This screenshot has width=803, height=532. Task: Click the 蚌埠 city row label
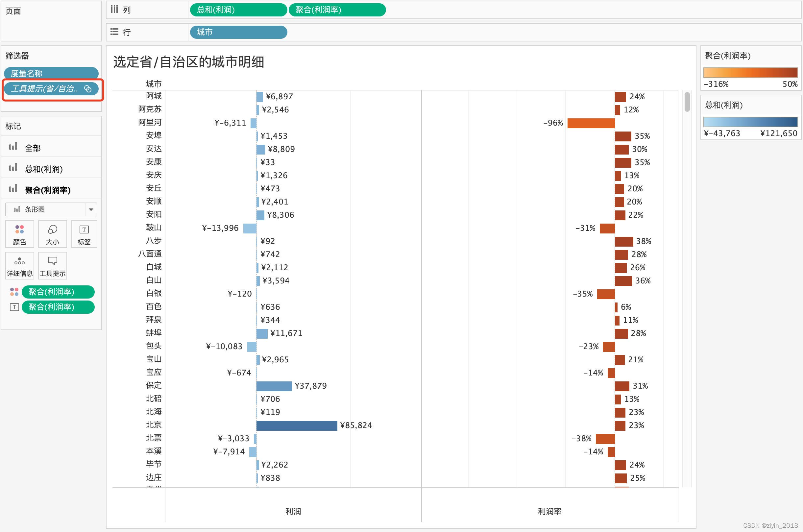(x=154, y=333)
